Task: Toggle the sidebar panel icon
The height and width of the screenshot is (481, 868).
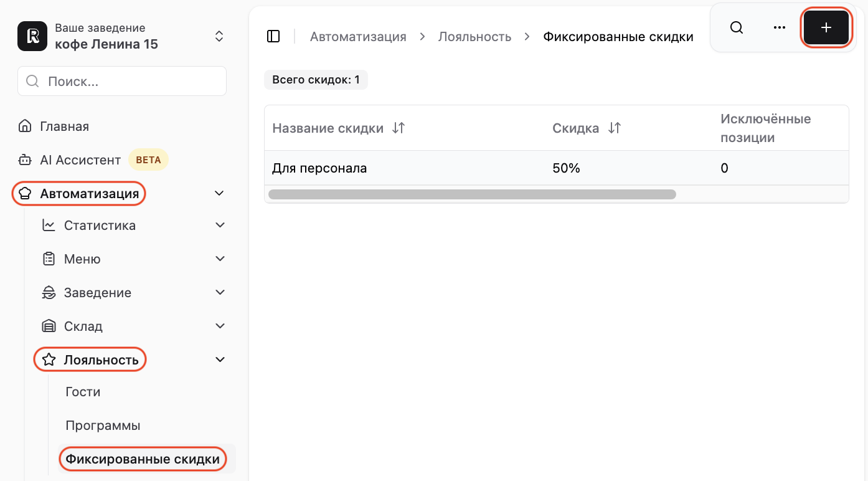Action: 273,36
